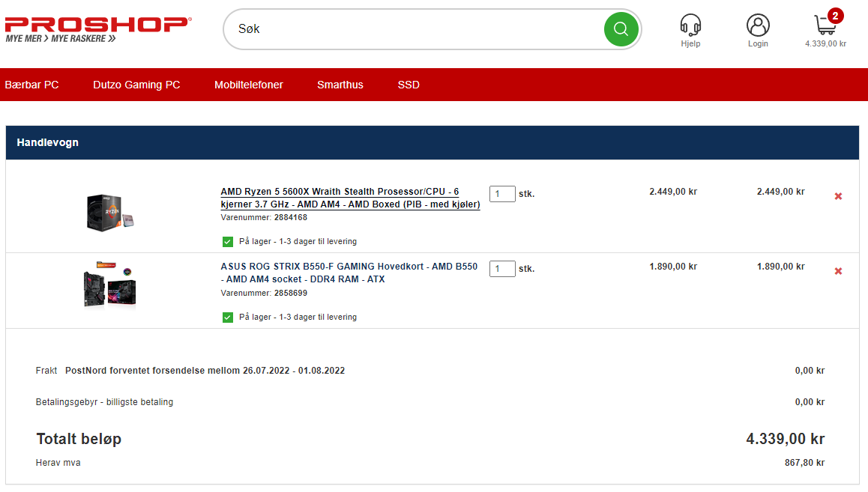
Task: Click the Ryzen processor product thumbnail
Action: pyautogui.click(x=109, y=212)
